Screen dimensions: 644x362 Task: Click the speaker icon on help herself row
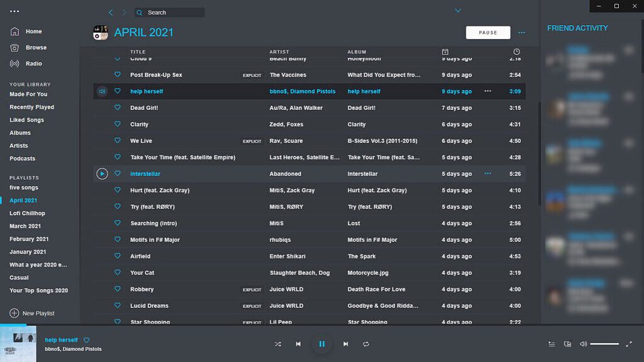tap(102, 91)
